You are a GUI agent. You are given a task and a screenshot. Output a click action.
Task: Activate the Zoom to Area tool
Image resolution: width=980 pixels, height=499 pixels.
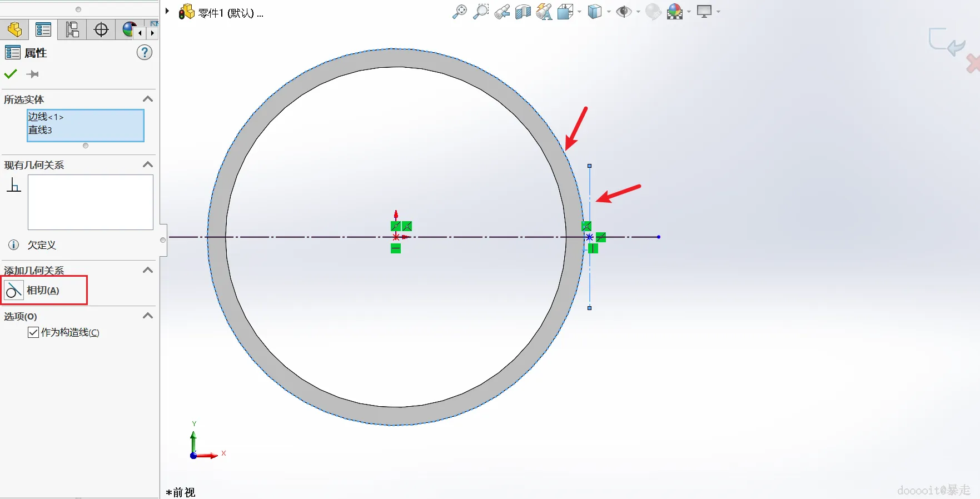(x=481, y=12)
